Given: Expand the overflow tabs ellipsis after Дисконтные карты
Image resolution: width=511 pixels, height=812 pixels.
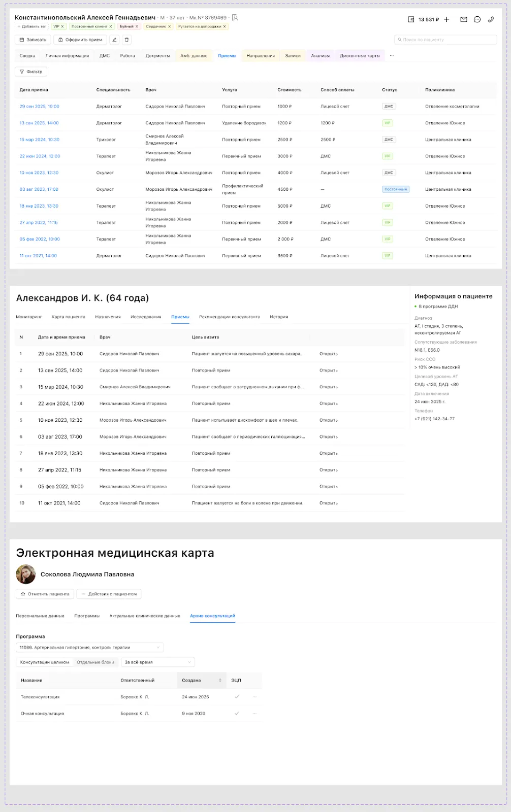Looking at the screenshot, I should (392, 56).
